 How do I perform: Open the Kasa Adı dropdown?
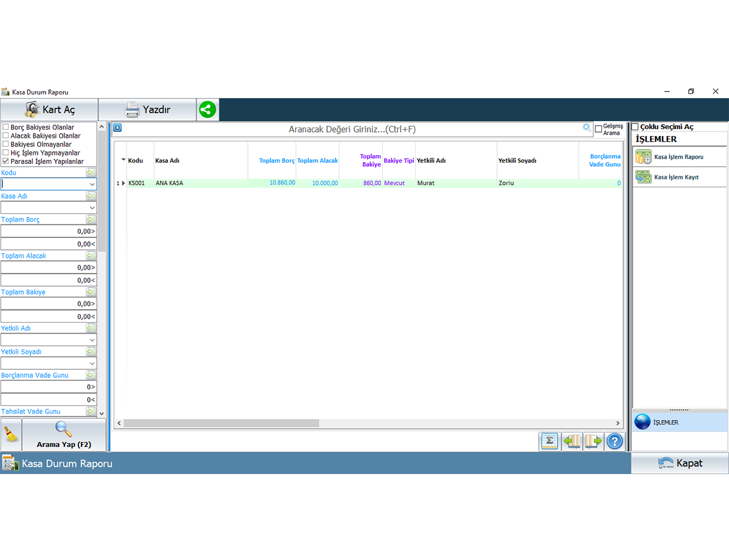pyautogui.click(x=92, y=208)
